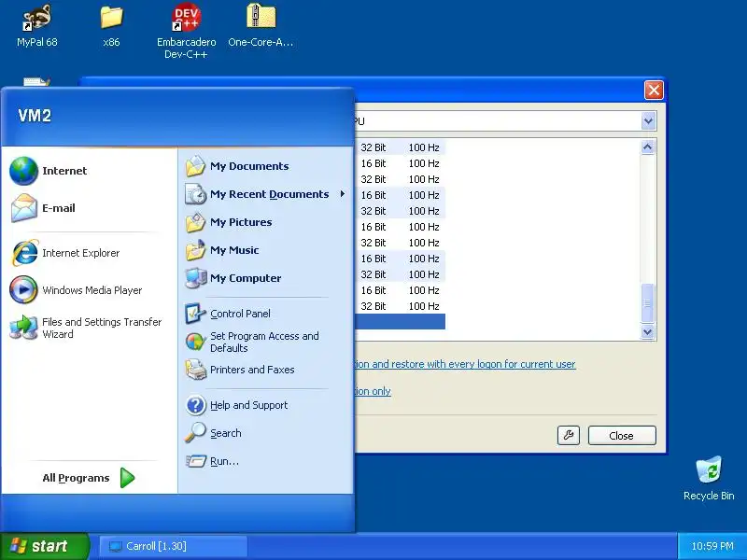Screen dimensions: 747x560
Task: Switch to Carroll [1.30] taskbar button
Action: click(174, 546)
